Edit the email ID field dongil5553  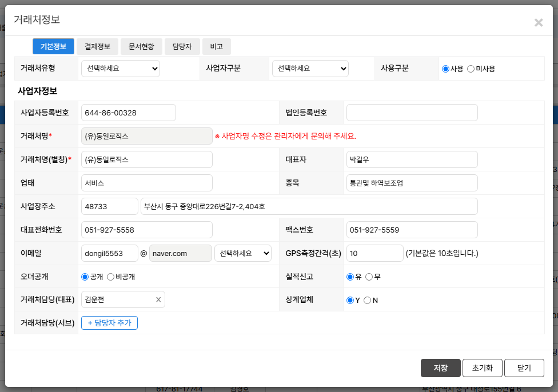click(110, 253)
